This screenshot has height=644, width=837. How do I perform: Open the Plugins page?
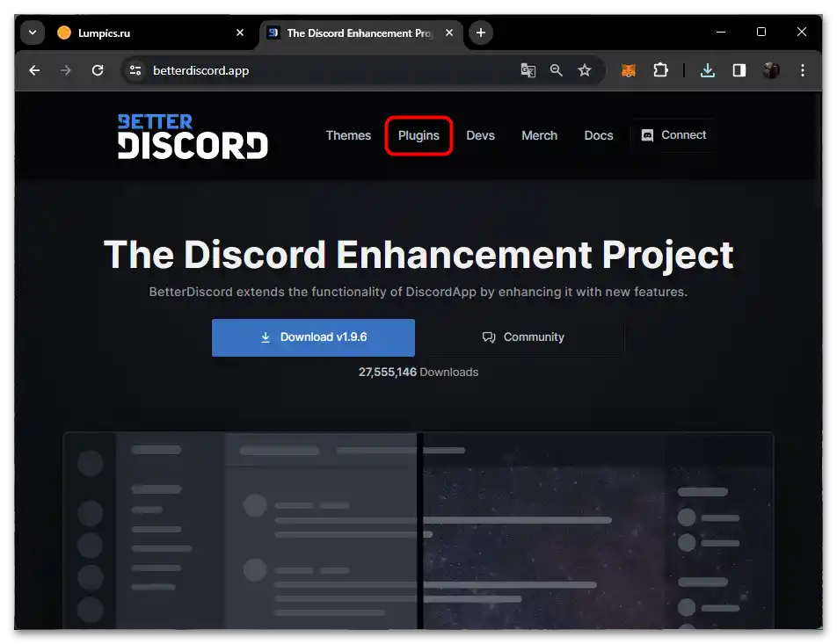418,135
